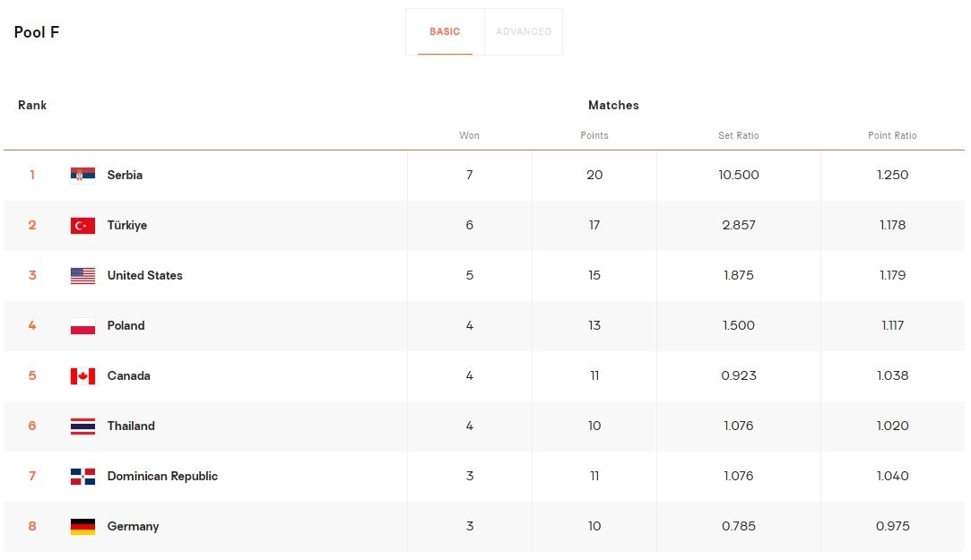Click the Set Ratio column header
This screenshot has width=971, height=560.
[738, 135]
